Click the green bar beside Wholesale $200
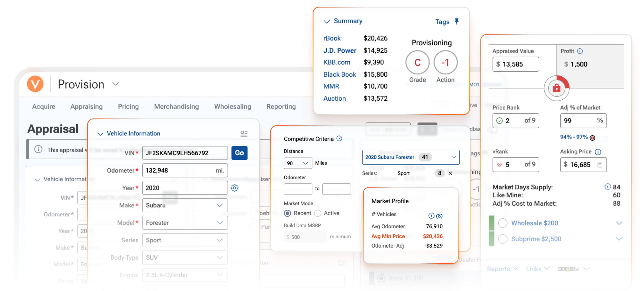The image size is (644, 291). tap(491, 223)
